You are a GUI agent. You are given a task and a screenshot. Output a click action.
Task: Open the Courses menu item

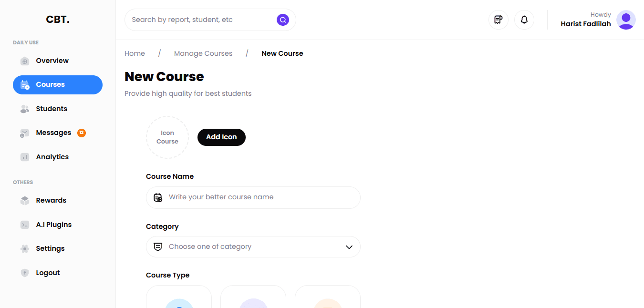point(57,85)
